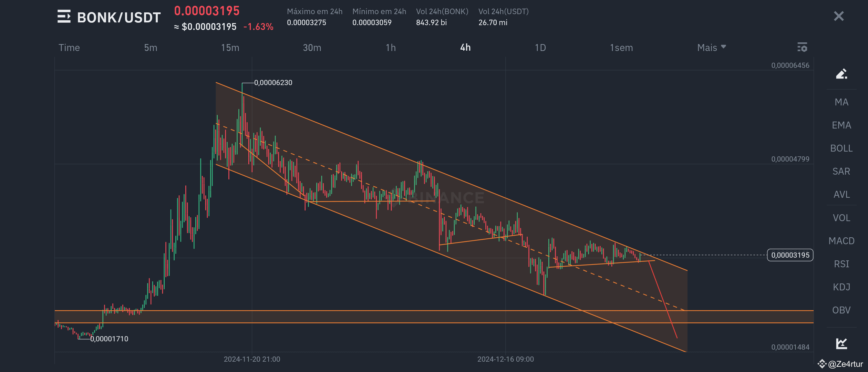Select the 15m timeframe tab

(x=229, y=48)
